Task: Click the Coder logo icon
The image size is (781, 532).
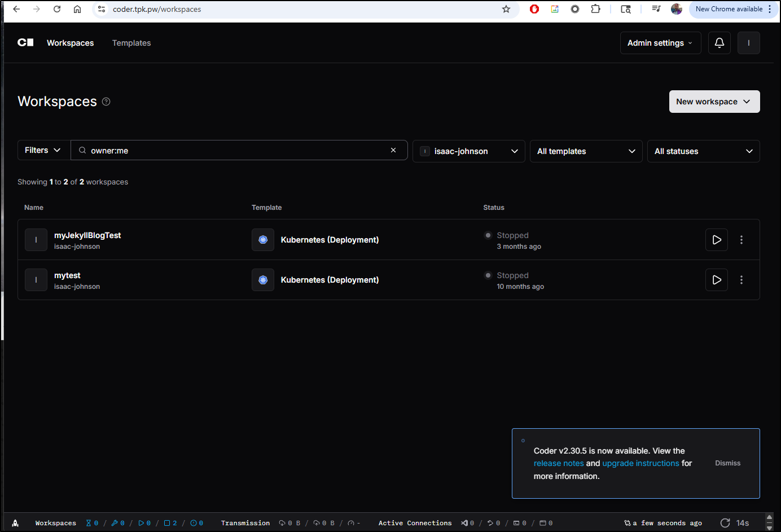Action: [x=25, y=43]
